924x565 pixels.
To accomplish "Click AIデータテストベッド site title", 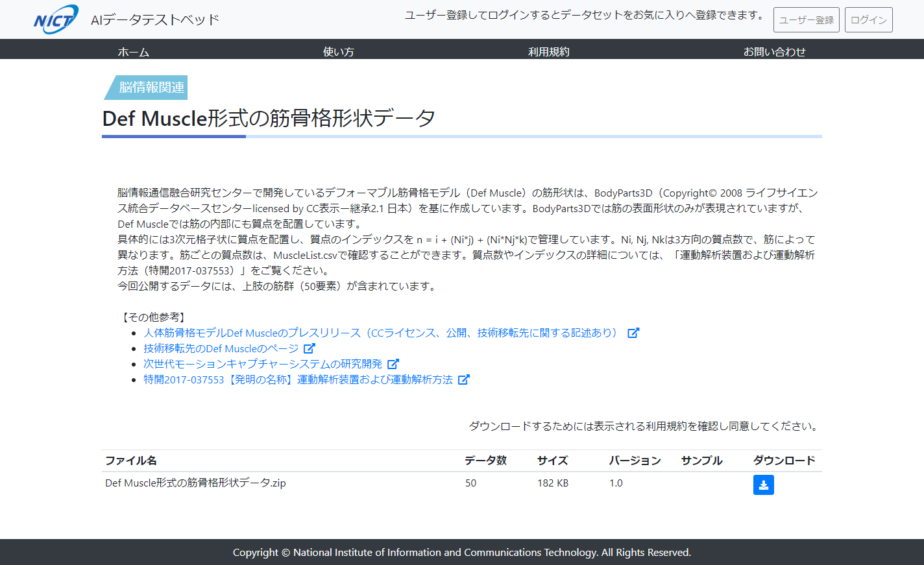I will coord(155,20).
